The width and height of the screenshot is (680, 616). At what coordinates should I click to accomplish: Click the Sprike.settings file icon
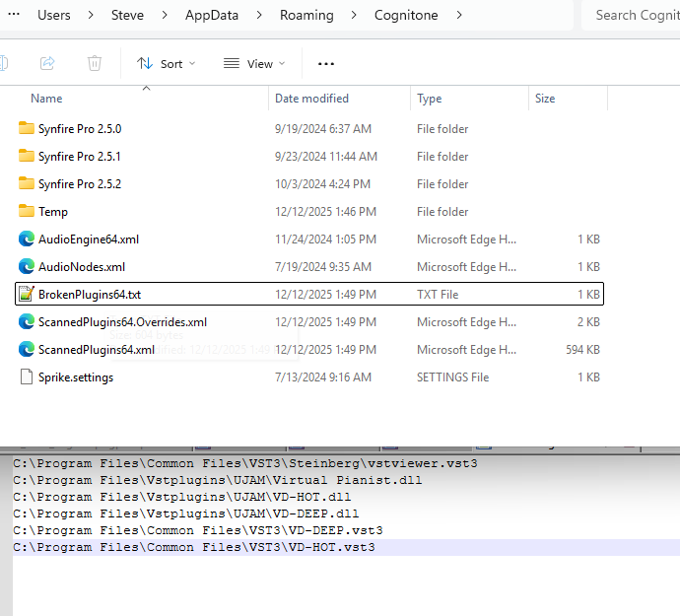[x=27, y=377]
